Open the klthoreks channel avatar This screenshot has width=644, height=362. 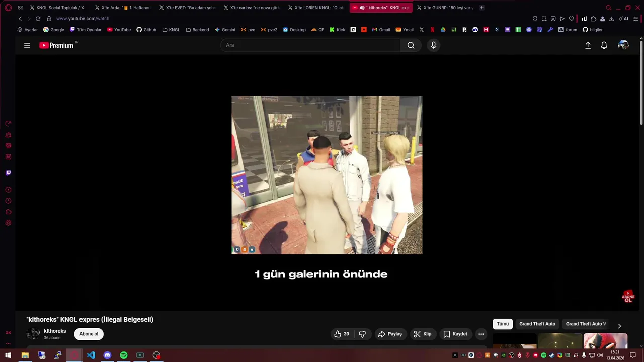pos(33,334)
